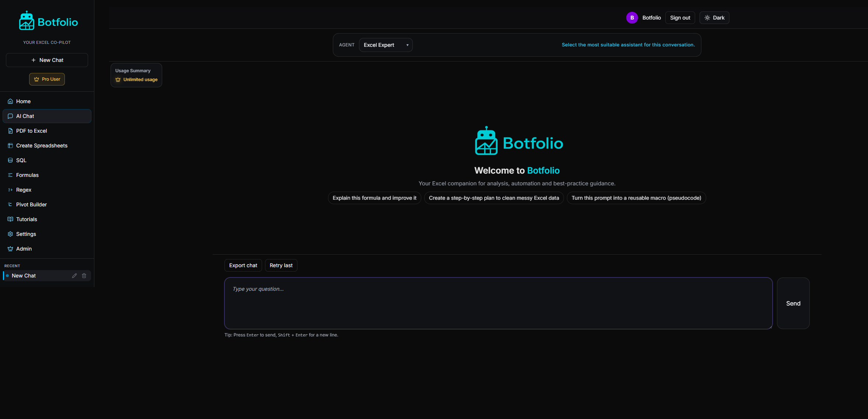Toggle Dark mode theme
The width and height of the screenshot is (868, 419).
[714, 17]
